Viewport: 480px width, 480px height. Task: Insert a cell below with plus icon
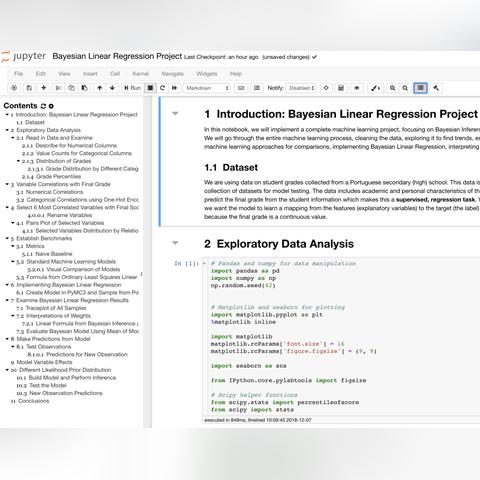click(x=43, y=88)
